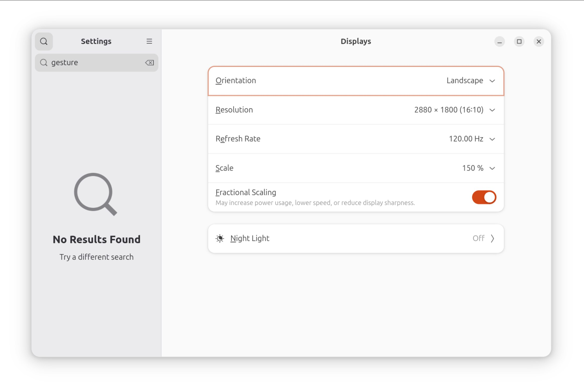Click the search toggle icon in Settings header
Screen dimensions: 584x392
coord(44,41)
